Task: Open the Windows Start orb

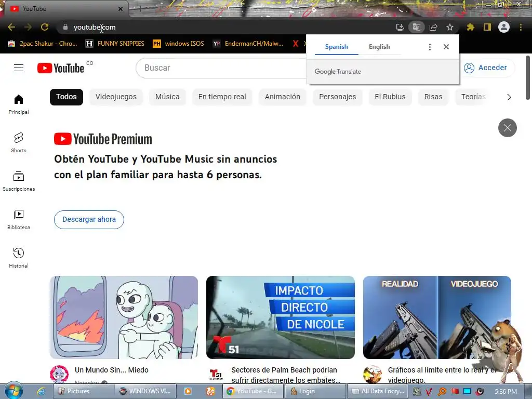Action: point(14,391)
